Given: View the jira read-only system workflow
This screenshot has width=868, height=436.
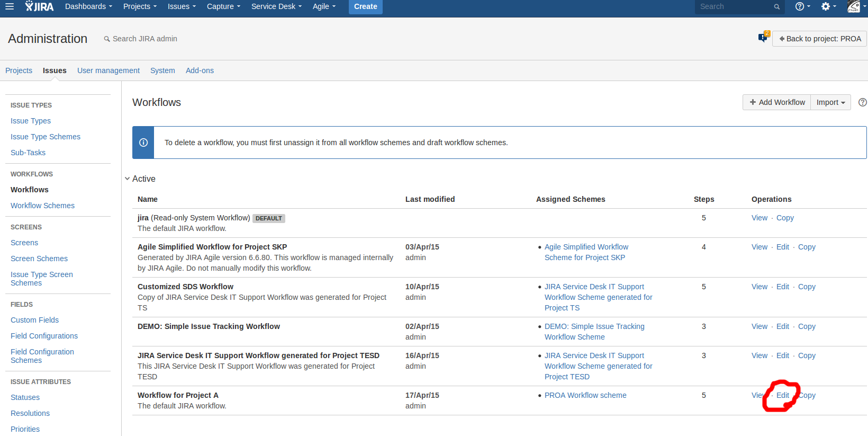Looking at the screenshot, I should click(759, 218).
